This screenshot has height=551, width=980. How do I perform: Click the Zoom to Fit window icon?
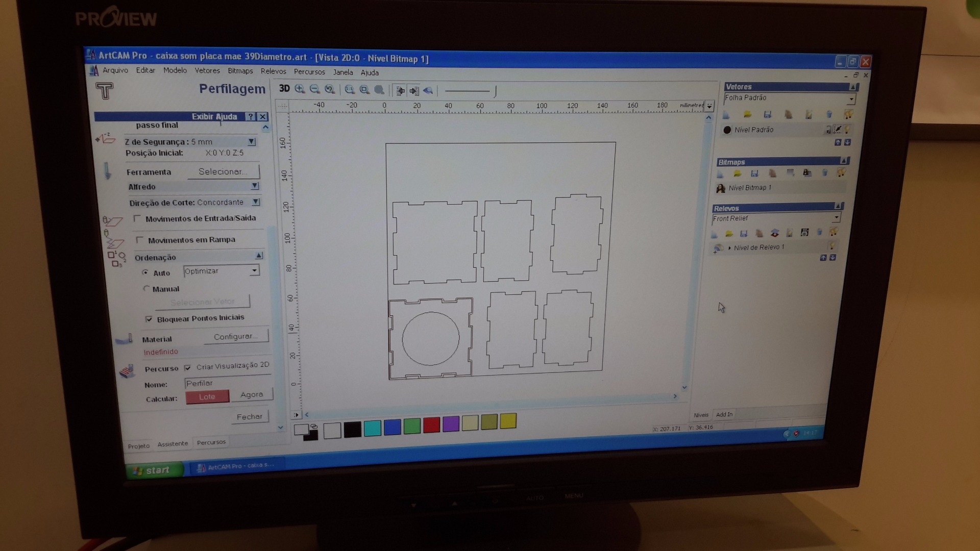pos(364,90)
